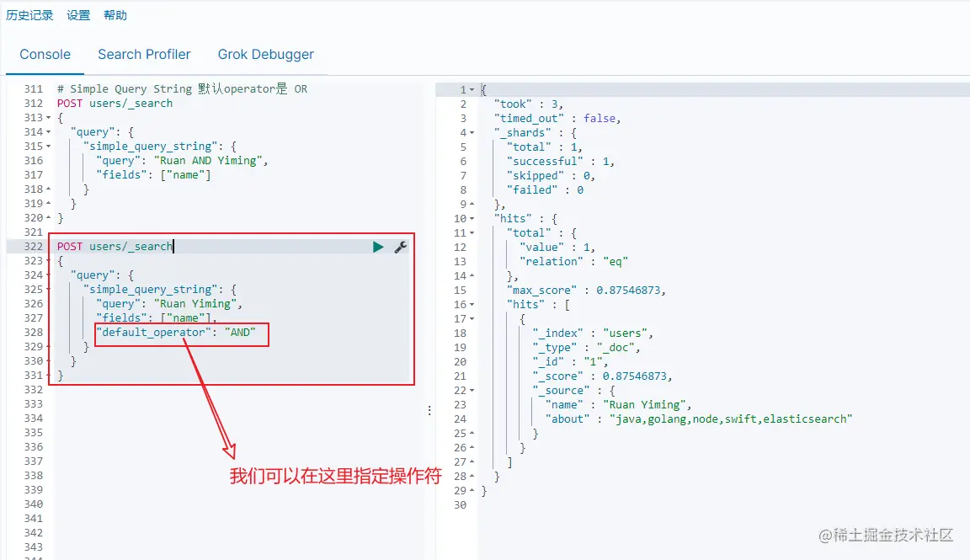Viewport: 970px width, 560px height.
Task: Click "_index" : "users" in response
Action: [593, 333]
